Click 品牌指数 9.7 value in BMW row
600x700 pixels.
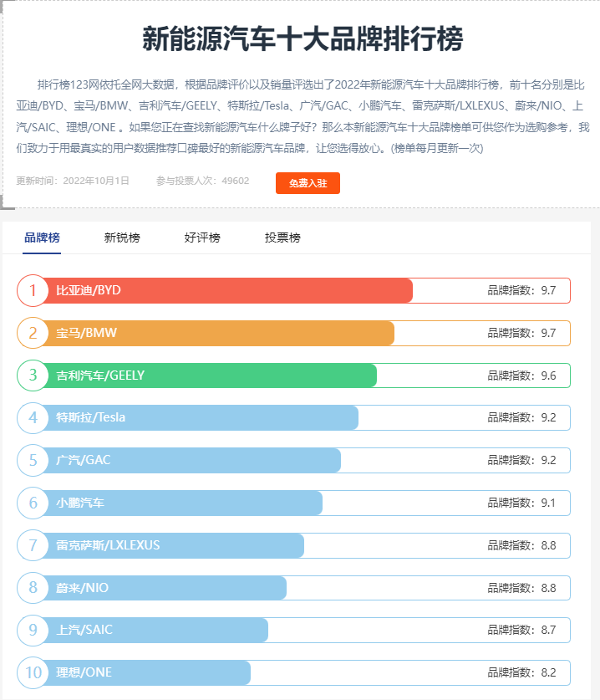pos(521,333)
